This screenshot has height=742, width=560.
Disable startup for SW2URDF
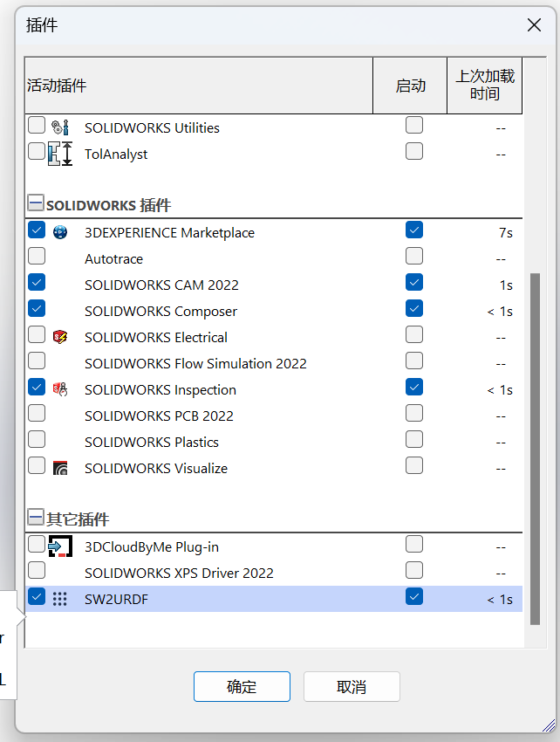(414, 597)
